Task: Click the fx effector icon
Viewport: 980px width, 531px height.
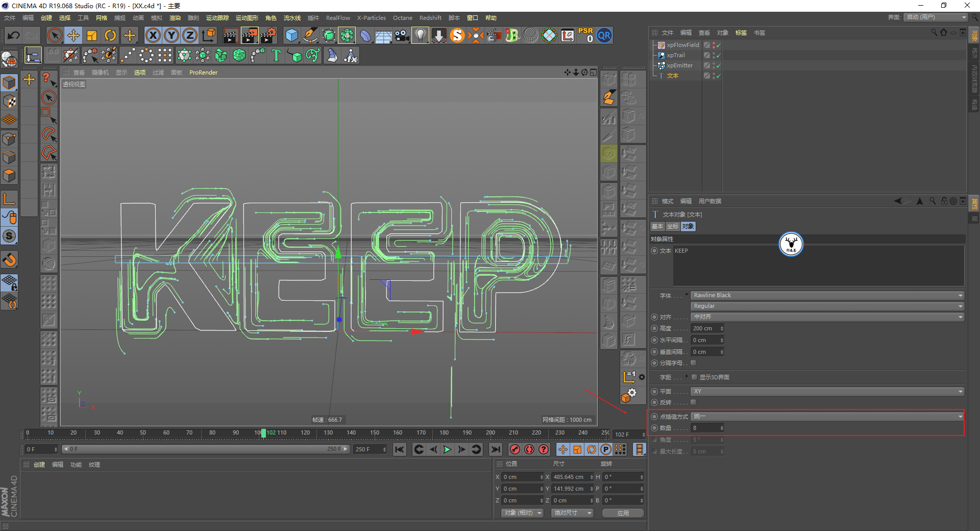Action: [351, 55]
